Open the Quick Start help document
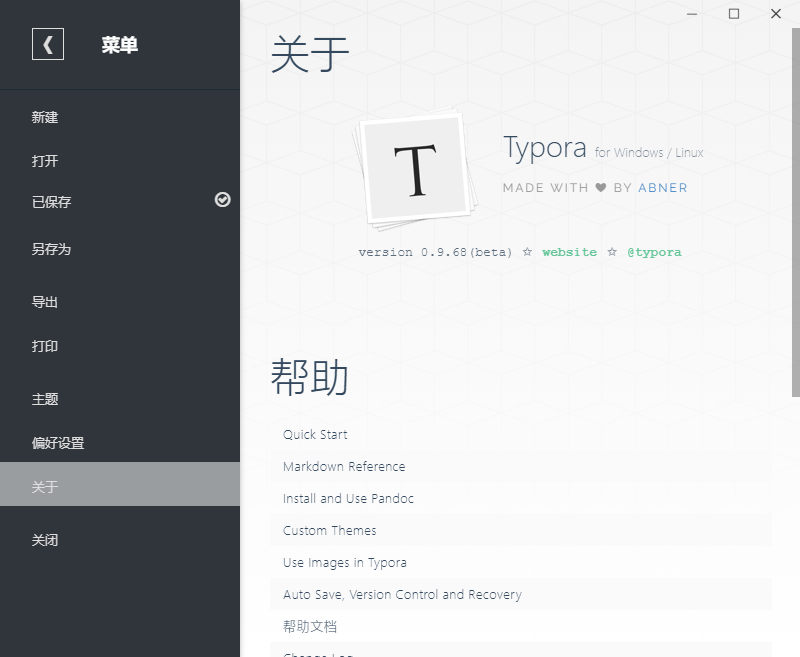The image size is (800, 657). coord(521,435)
